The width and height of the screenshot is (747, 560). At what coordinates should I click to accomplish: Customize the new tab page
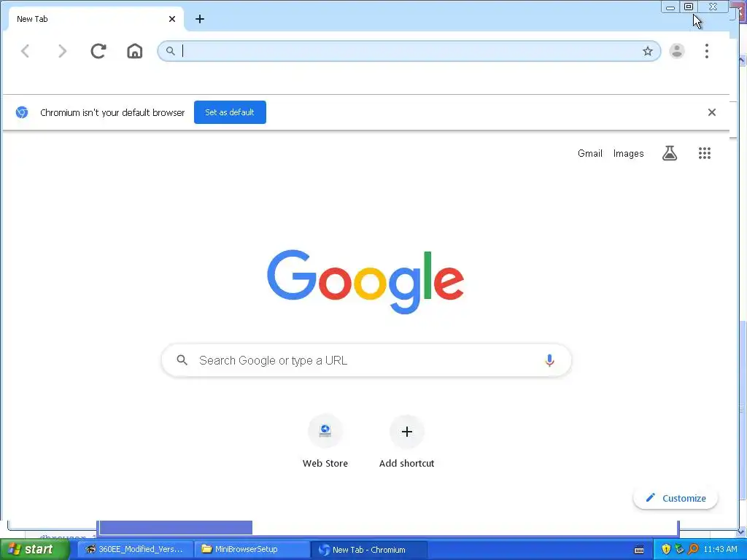pyautogui.click(x=676, y=498)
